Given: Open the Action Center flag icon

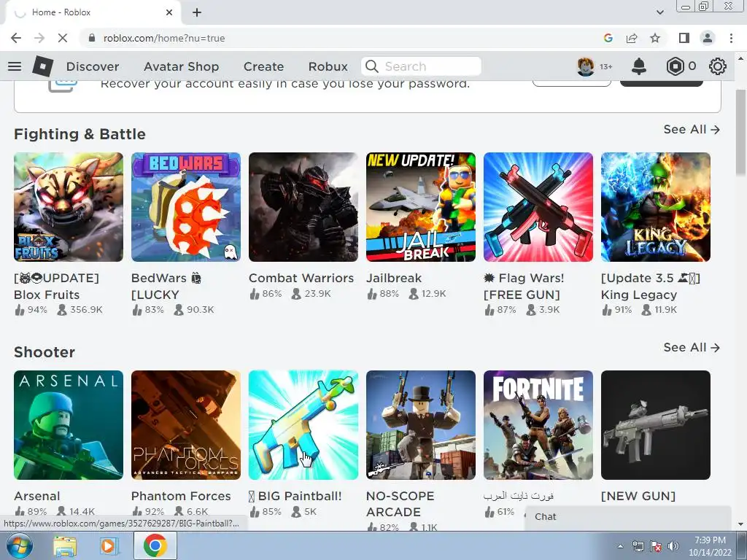Looking at the screenshot, I should click(656, 547).
